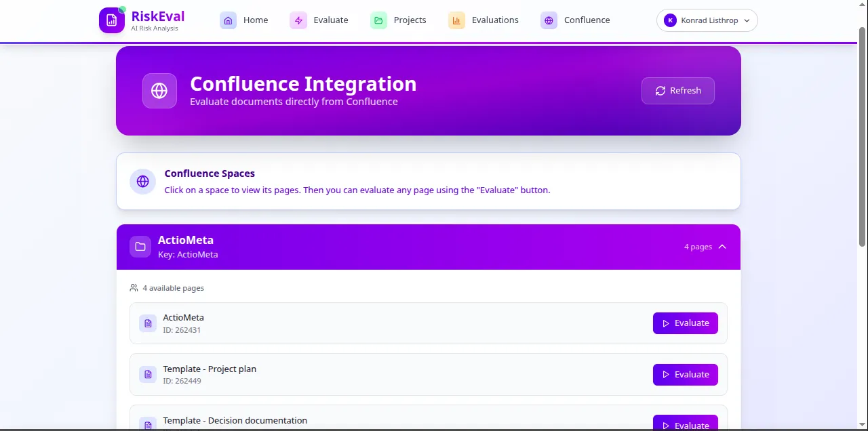Collapse the ActioMeta space using chevron
Screen dimensions: 868x431
click(722, 247)
